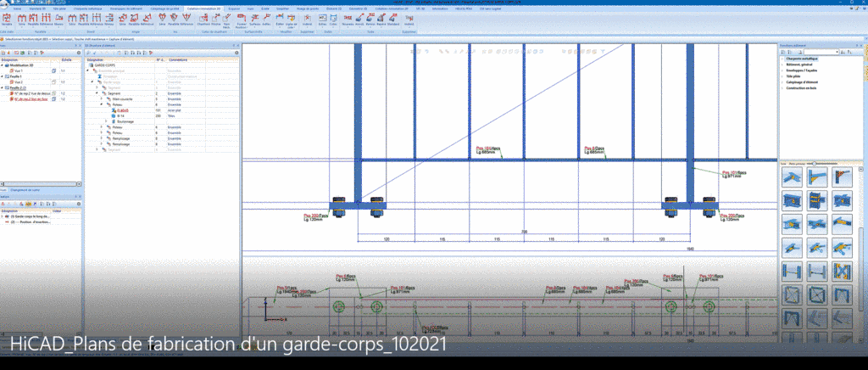Select the Renvoi leader tool
Screen dimensions: 868x370
370,20
